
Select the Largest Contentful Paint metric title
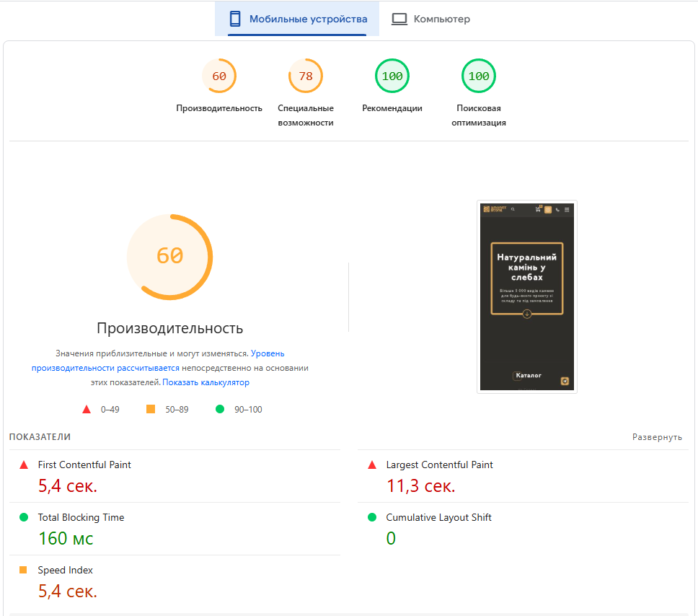(439, 465)
